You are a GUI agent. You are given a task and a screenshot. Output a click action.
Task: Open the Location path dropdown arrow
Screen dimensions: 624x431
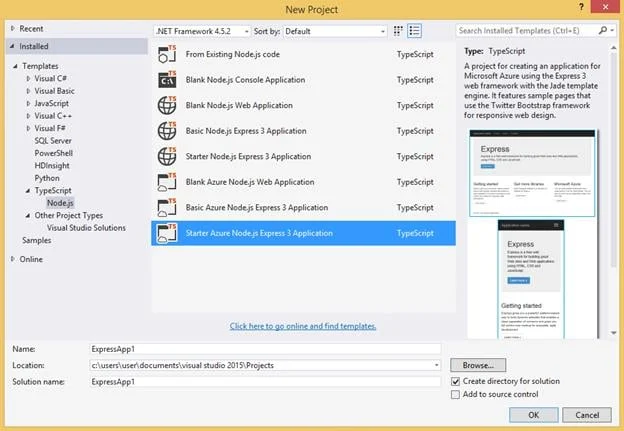[x=436, y=365]
